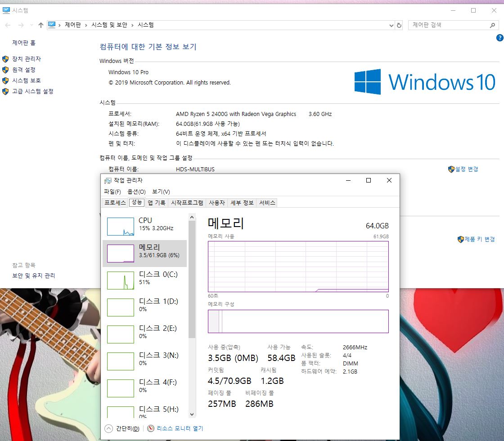Viewport: 504px width, 441px height.
Task: Select 메모리 3.5/61.9GB performance item
Action: [144, 253]
